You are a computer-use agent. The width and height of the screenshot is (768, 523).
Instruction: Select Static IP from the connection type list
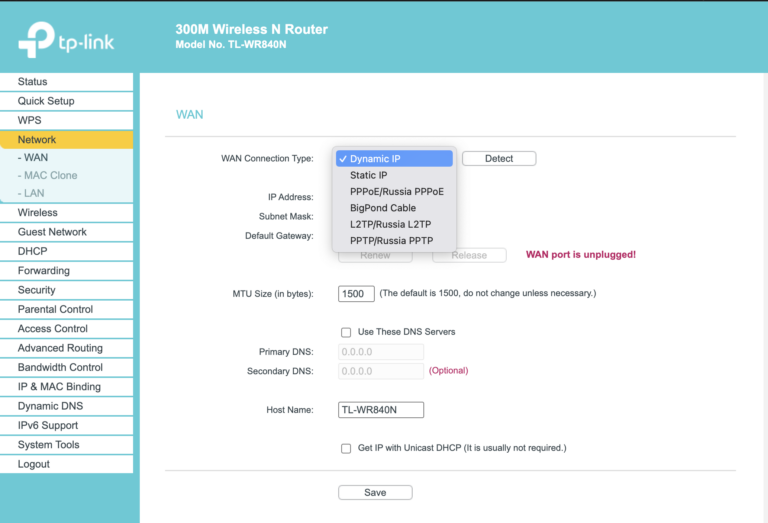(369, 175)
